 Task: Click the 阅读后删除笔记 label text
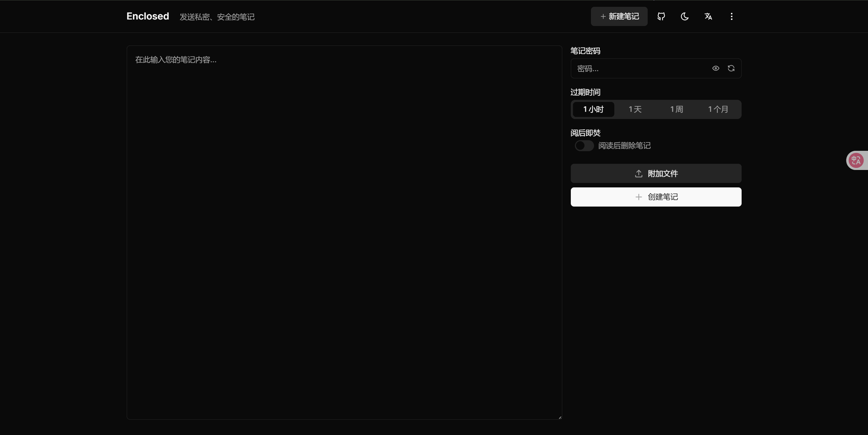(x=624, y=146)
